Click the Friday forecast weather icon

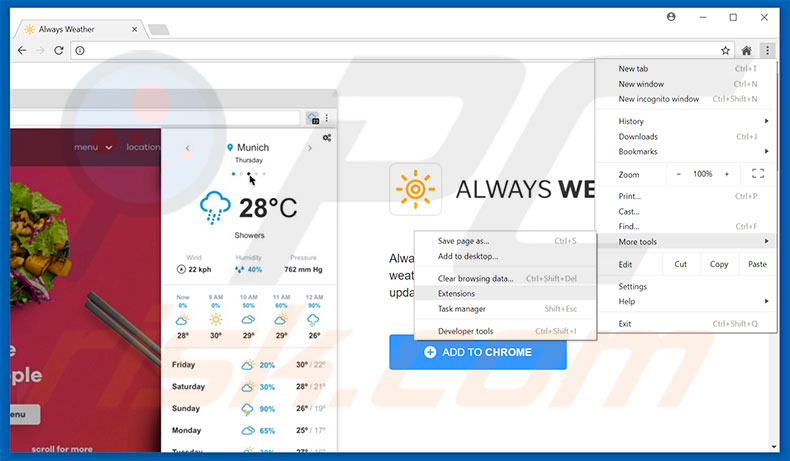tap(247, 365)
